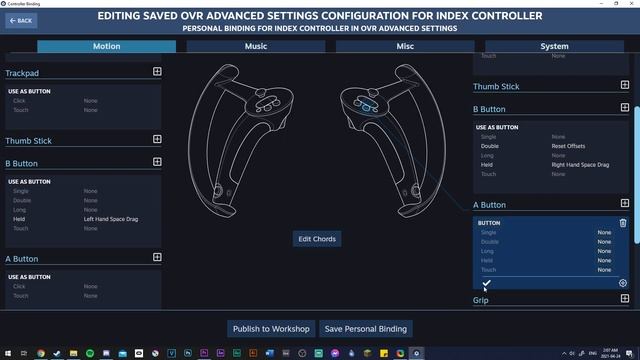Screen dimensions: 640x360
Task: Switch to the Motion tab
Action: click(x=107, y=46)
